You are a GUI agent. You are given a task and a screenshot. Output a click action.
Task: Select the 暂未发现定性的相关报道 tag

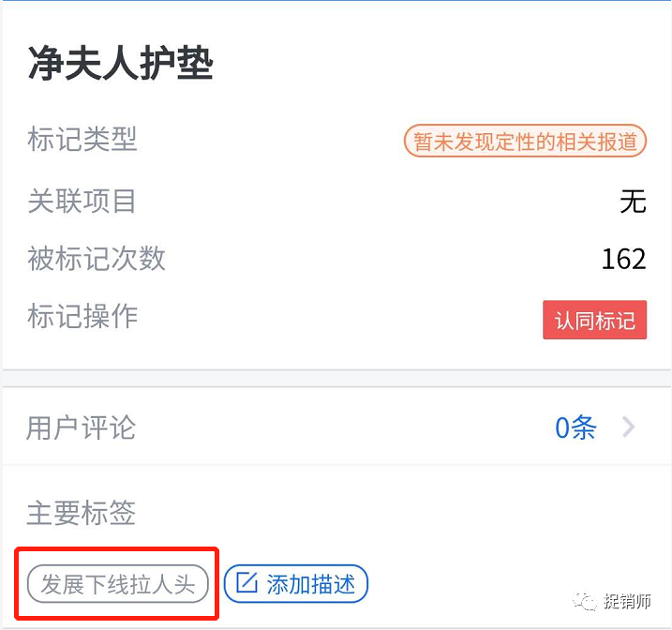(x=525, y=142)
